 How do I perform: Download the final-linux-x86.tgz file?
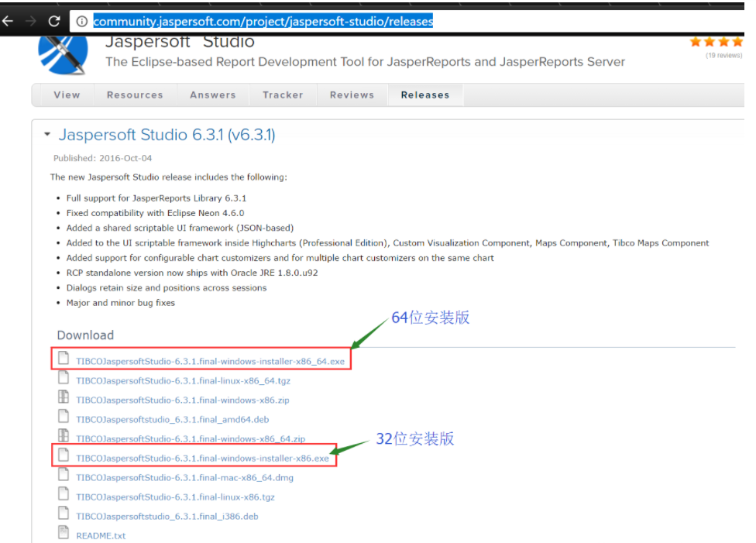tap(176, 497)
